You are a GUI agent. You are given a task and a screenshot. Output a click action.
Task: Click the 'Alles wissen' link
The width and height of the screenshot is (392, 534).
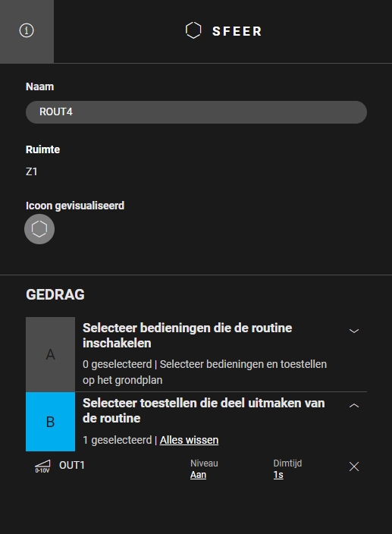coord(190,440)
